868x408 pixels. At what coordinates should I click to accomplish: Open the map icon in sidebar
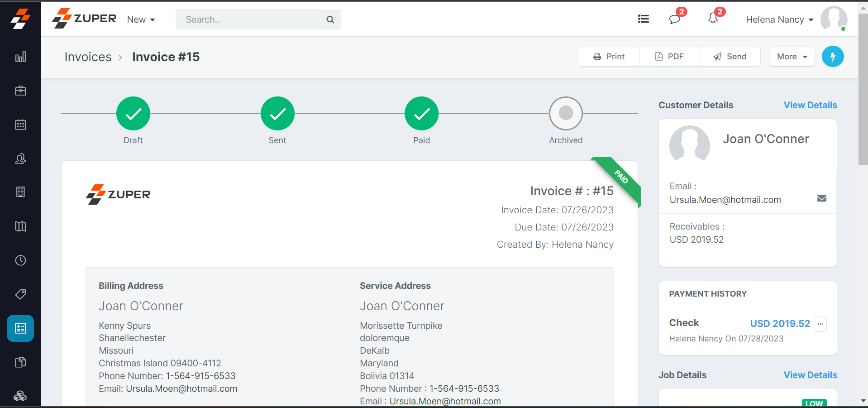coord(20,226)
